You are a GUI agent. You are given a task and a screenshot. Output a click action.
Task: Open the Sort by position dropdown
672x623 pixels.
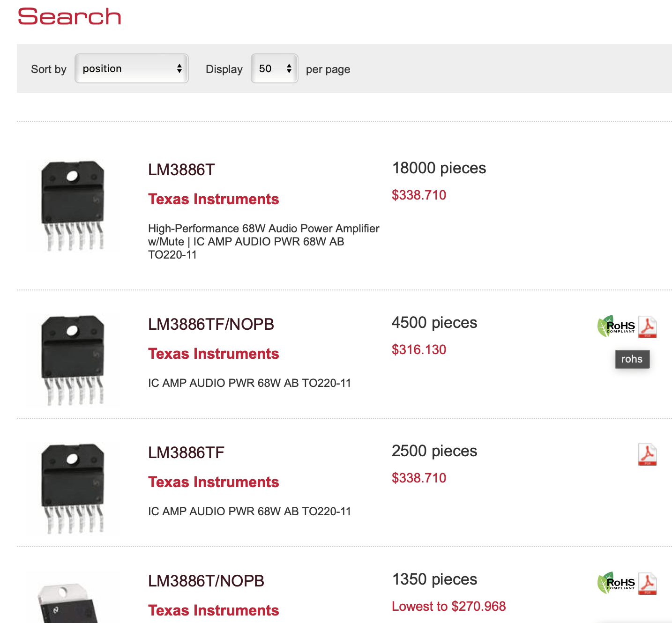(132, 68)
